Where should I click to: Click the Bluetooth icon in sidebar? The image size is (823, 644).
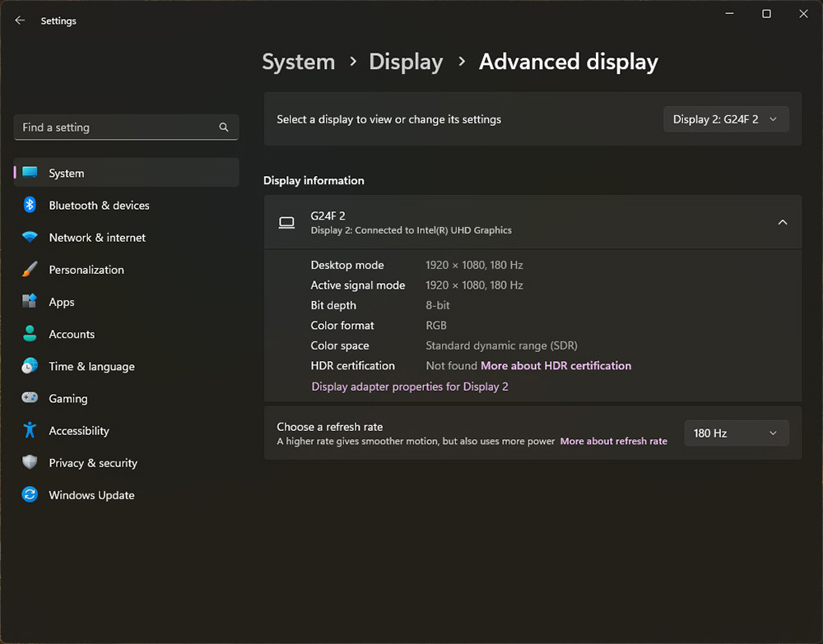pyautogui.click(x=30, y=205)
